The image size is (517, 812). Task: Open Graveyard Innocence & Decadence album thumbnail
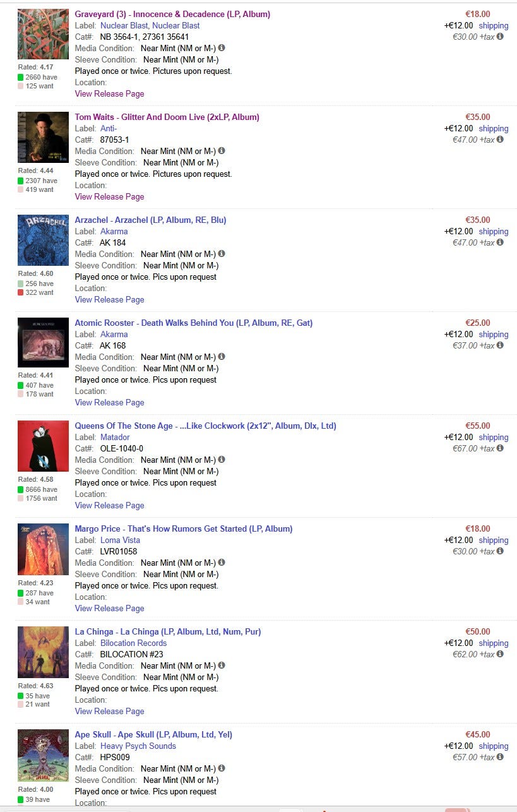pos(43,34)
